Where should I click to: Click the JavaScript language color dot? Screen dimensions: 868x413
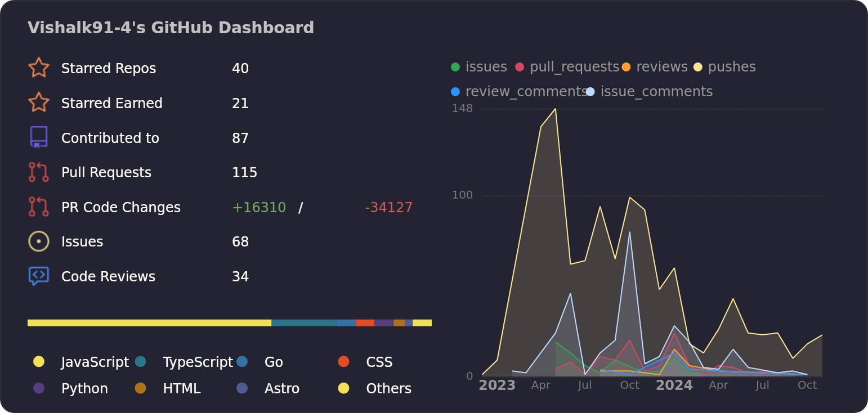pos(39,361)
